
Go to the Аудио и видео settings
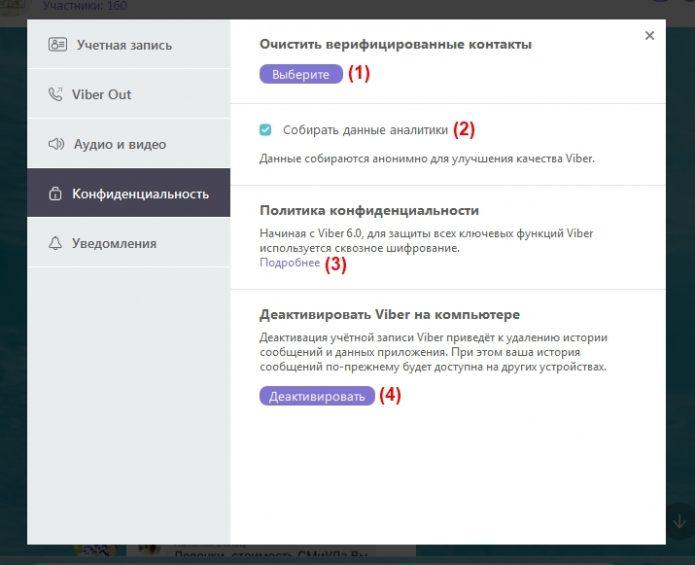pyautogui.click(x=119, y=144)
